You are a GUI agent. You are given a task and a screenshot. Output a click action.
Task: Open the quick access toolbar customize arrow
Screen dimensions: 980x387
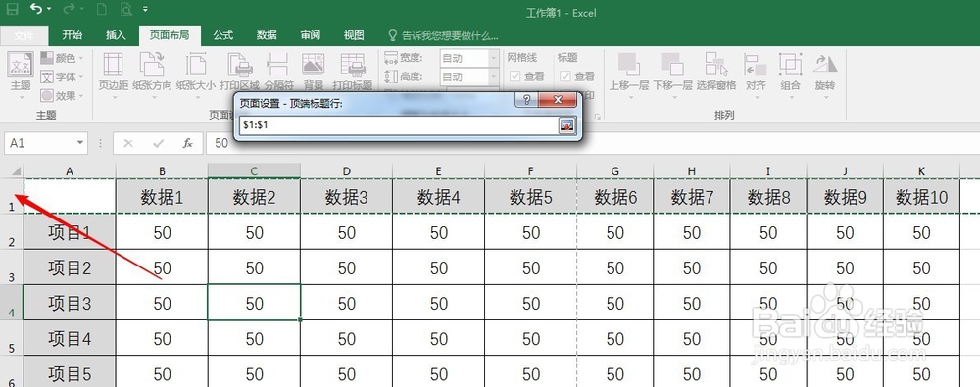click(x=146, y=9)
